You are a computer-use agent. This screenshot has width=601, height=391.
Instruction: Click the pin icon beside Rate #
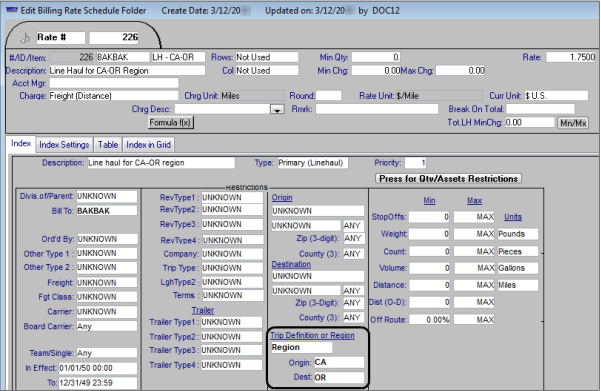point(25,38)
